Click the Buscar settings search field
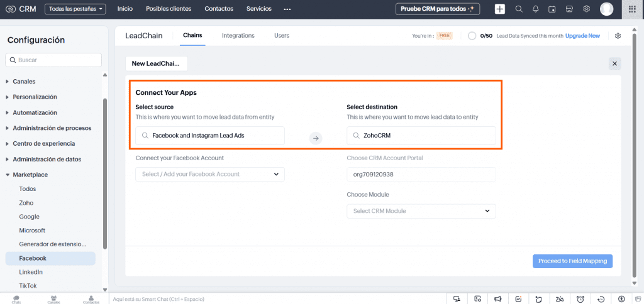Image resolution: width=644 pixels, height=304 pixels. [x=53, y=60]
